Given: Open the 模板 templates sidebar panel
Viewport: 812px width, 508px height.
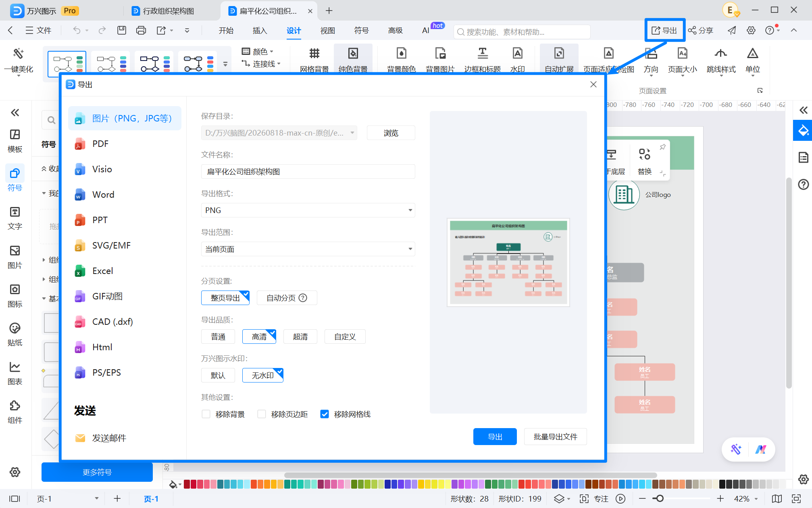Looking at the screenshot, I should pos(15,141).
